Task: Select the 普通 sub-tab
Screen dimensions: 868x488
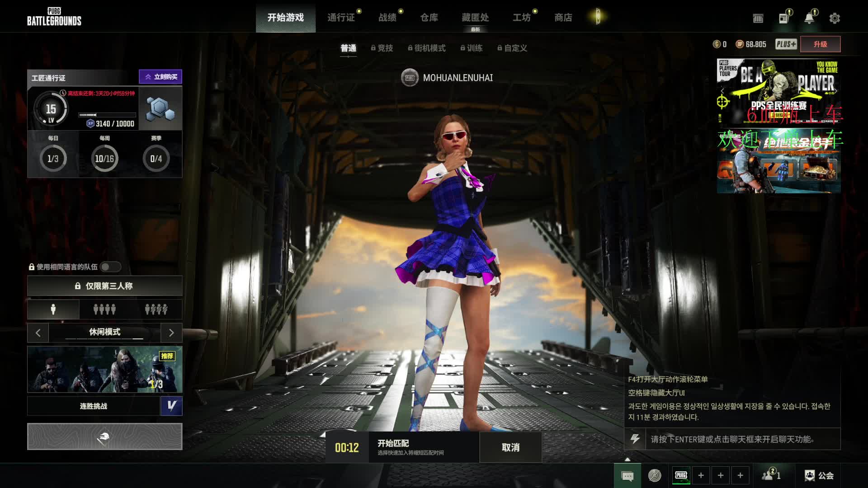Action: 348,48
